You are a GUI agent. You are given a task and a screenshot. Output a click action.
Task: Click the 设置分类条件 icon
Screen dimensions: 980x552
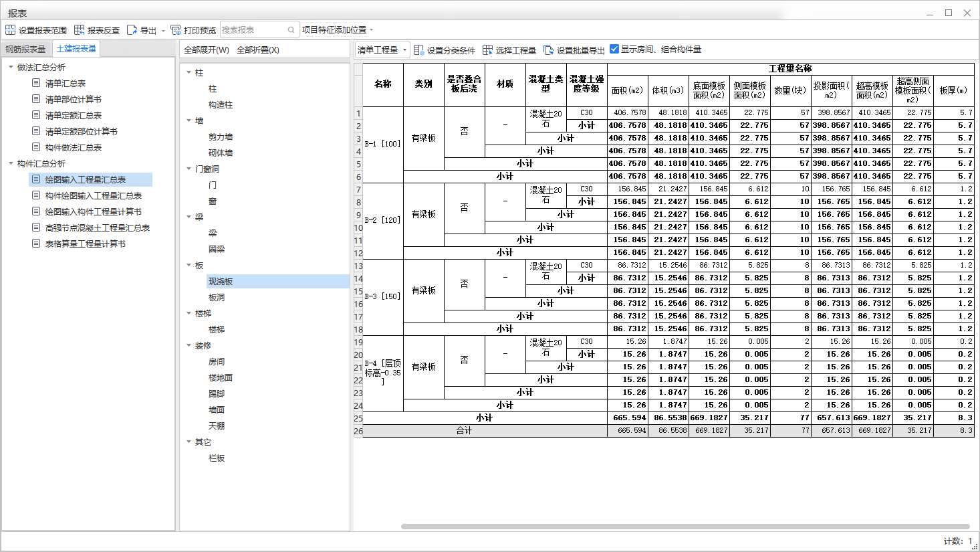(x=418, y=50)
